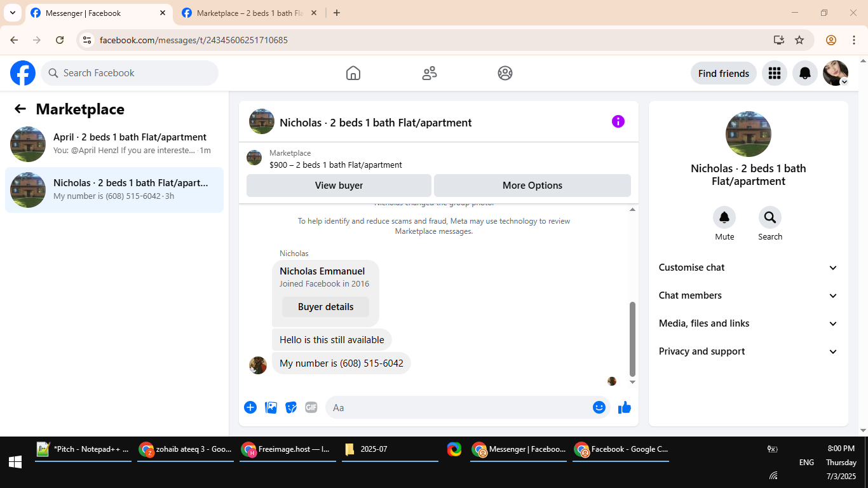The height and width of the screenshot is (488, 868).
Task: Choose a sticker in the composer
Action: point(291,407)
